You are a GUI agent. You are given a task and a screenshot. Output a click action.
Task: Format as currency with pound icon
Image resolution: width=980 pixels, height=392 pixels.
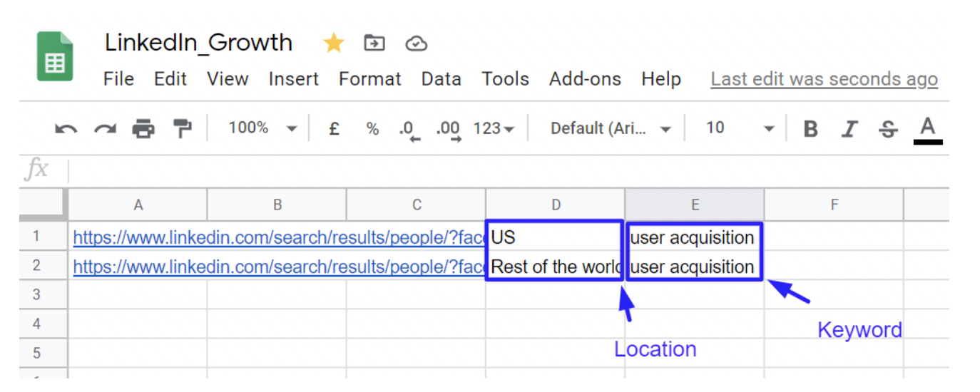333,129
